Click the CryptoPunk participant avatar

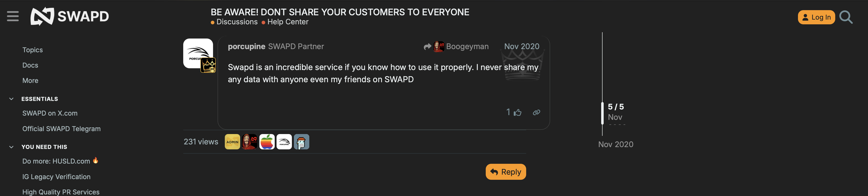tap(301, 142)
